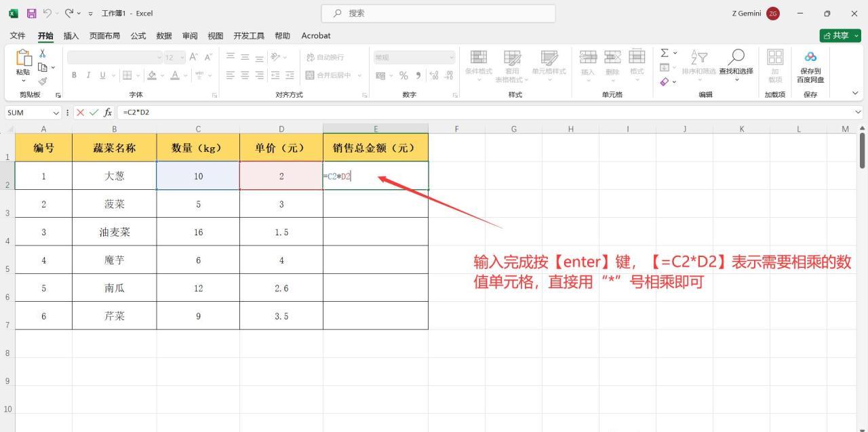Click the Middle Align icon
Screen dimensions: 868x432
[245, 58]
